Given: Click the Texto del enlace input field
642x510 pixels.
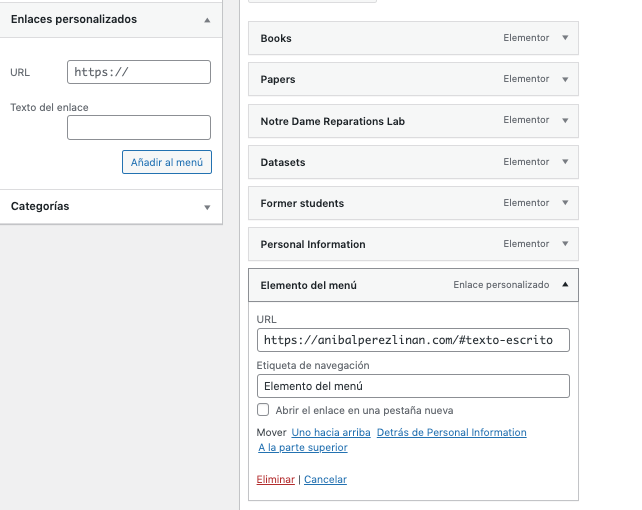Looking at the screenshot, I should point(139,127).
